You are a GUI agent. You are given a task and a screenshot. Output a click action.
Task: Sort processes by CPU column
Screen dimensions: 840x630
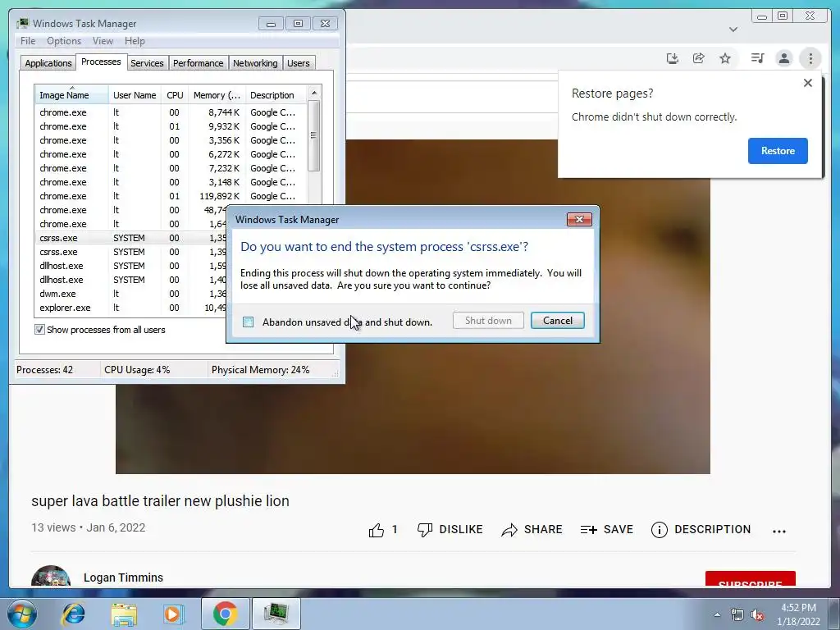click(x=175, y=95)
